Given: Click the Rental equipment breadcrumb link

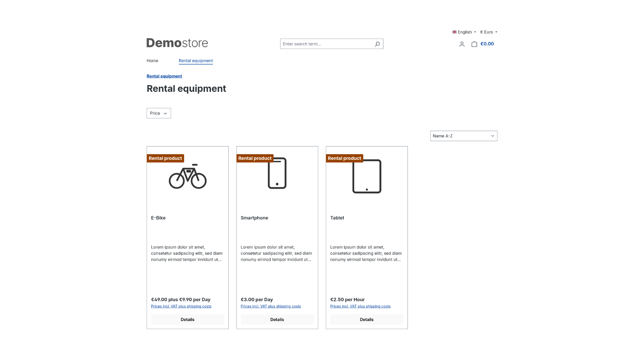Looking at the screenshot, I should pos(164,76).
